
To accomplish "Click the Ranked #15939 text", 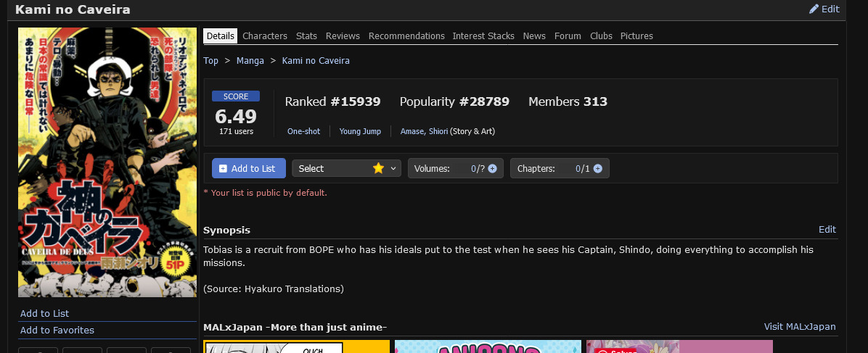I will point(332,101).
